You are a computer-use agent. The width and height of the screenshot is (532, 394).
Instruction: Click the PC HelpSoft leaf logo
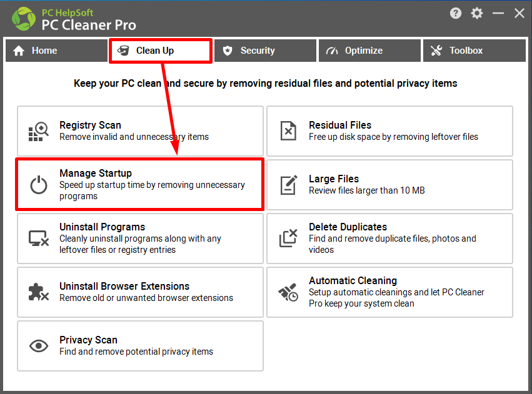[23, 19]
